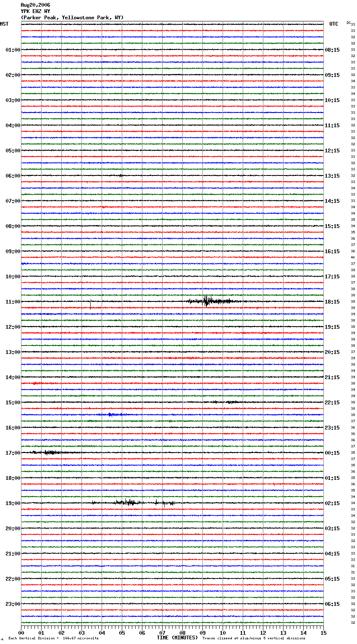Image resolution: width=357 pixels, height=644 pixels.
Task: Click the Parker Peak, Yellowstone Park location title
Action: tap(72, 18)
